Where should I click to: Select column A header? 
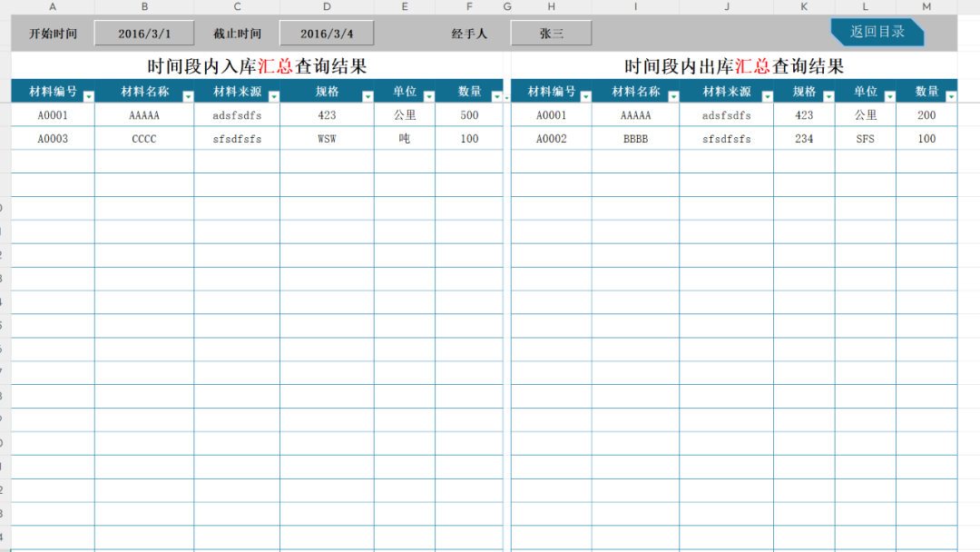click(53, 6)
